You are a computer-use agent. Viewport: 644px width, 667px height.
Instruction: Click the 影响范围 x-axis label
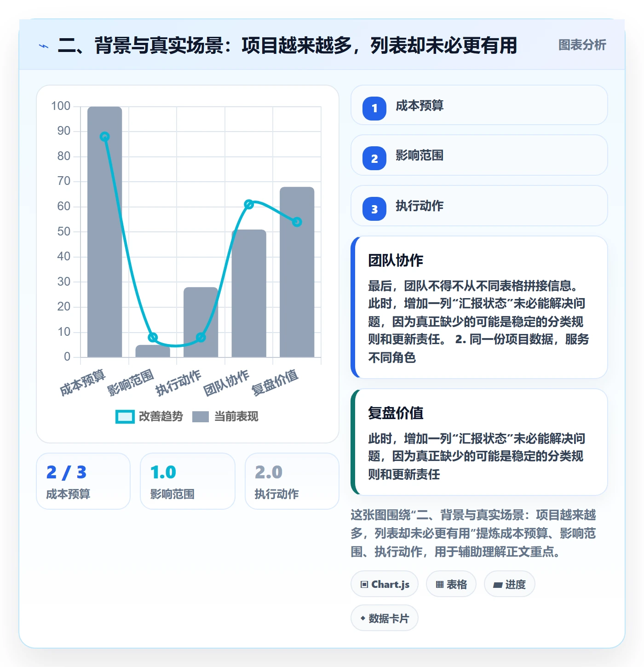[x=131, y=382]
